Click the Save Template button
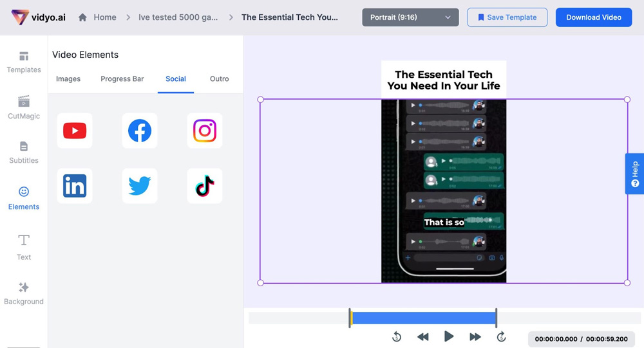Image resolution: width=644 pixels, height=348 pixels. click(507, 17)
